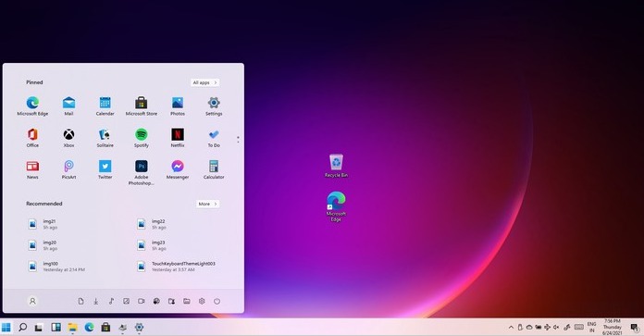644x336 pixels.
Task: Open the Xbox app
Action: coord(68,138)
